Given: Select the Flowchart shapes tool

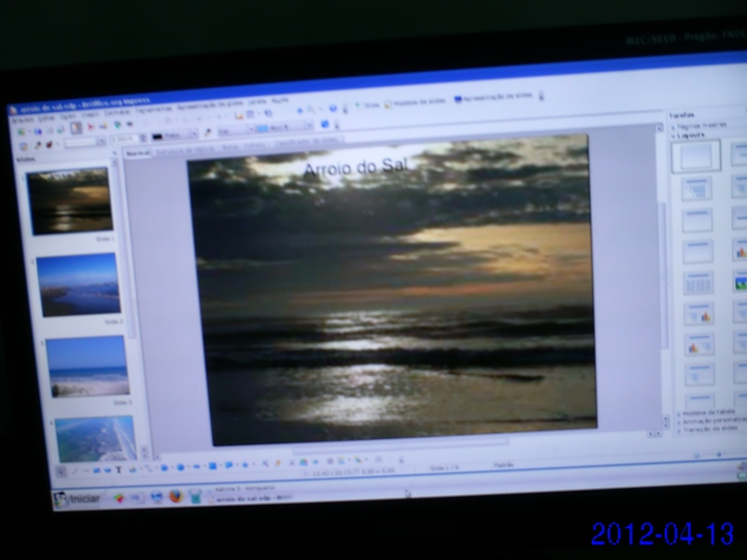Looking at the screenshot, I should [x=213, y=466].
